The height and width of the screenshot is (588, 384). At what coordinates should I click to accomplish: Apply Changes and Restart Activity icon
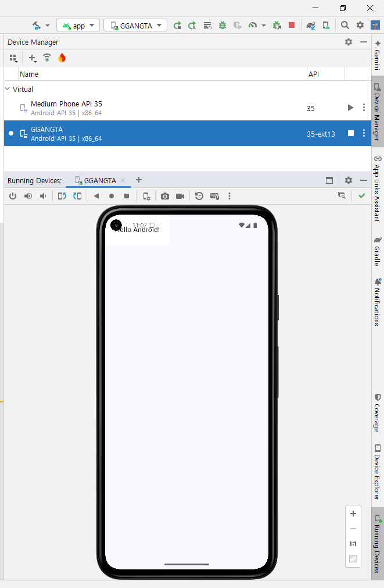[192, 26]
